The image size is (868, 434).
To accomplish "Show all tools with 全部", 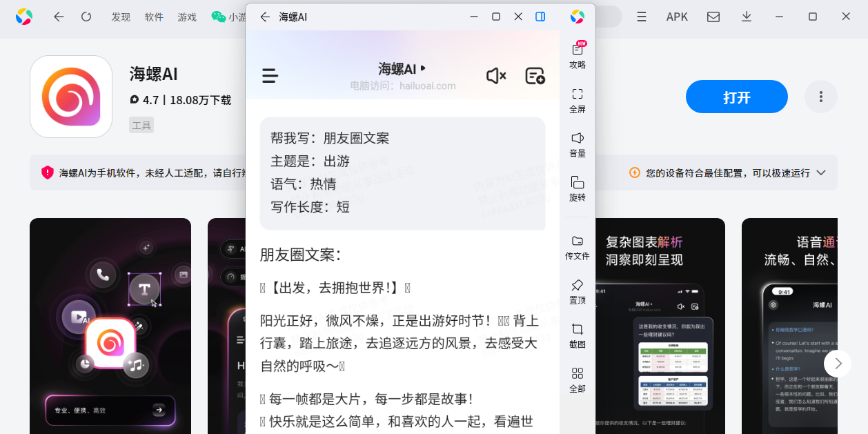I will pos(578,379).
